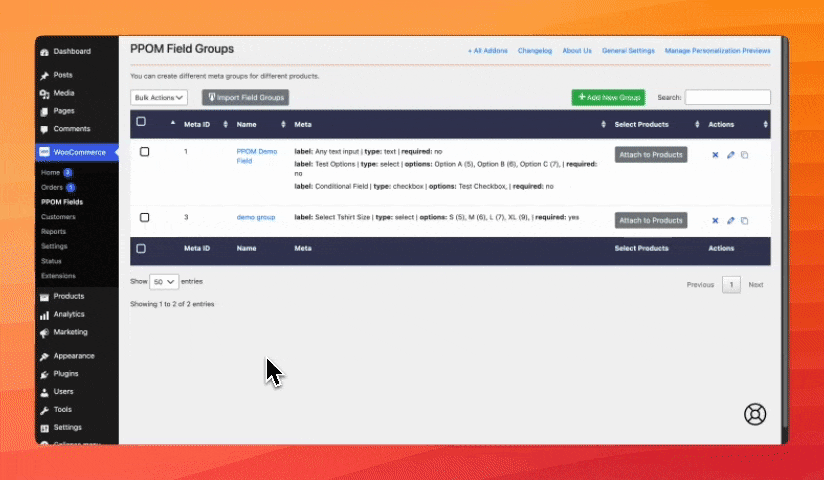Sort using the first column arrow
This screenshot has height=480, width=824.
pyautogui.click(x=173, y=122)
